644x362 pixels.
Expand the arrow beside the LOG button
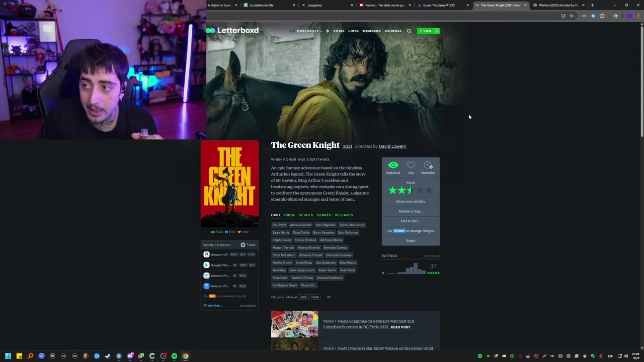coord(436,31)
